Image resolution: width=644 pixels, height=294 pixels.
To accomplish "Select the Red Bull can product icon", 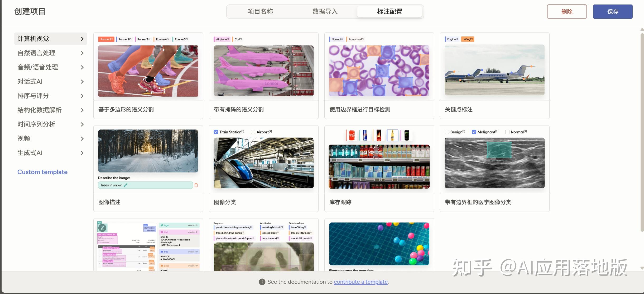I will point(365,135).
